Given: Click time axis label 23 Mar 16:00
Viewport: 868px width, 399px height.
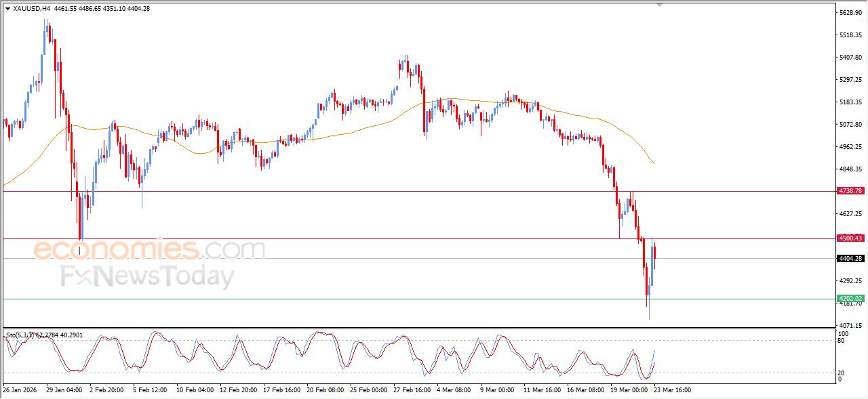Looking at the screenshot, I should click(673, 390).
